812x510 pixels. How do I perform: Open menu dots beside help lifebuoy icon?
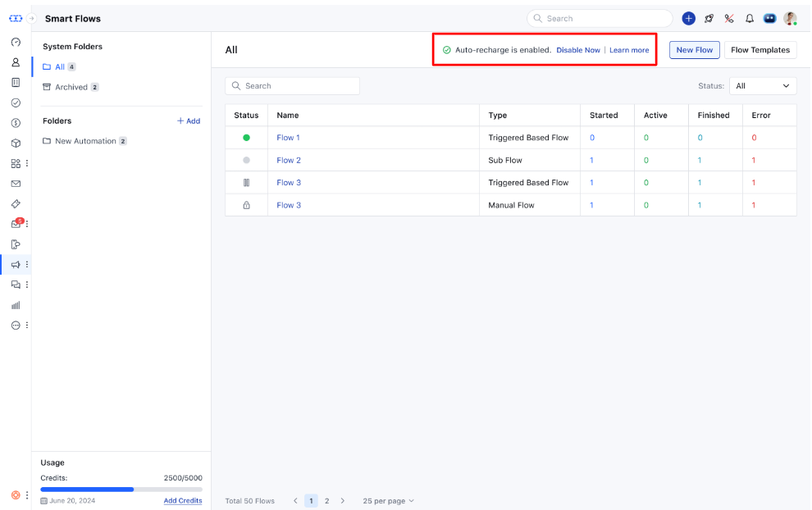coord(27,495)
